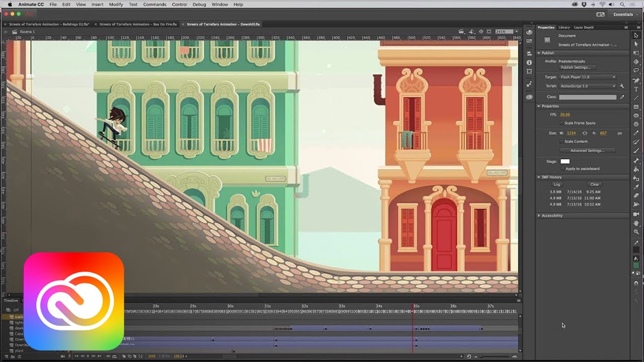Click the Clear button

coord(595,185)
